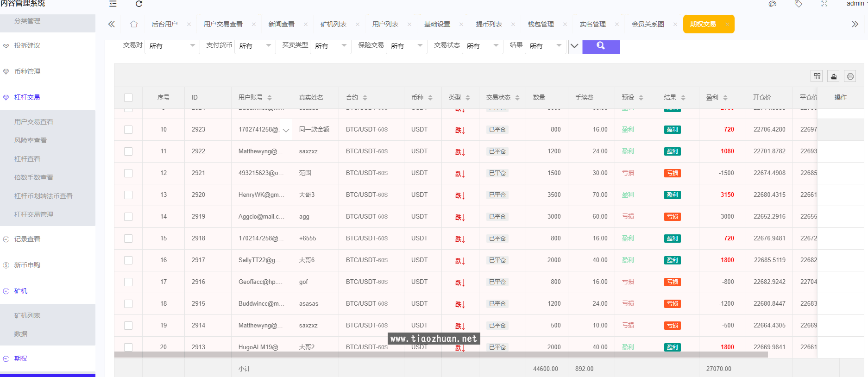868x377 pixels.
Task: Sort by 盈利 column arrows
Action: click(725, 98)
